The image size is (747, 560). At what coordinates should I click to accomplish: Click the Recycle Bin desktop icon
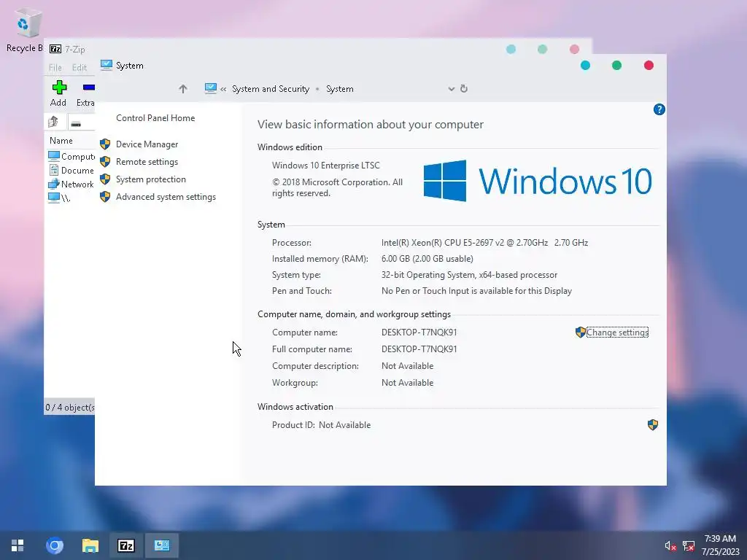pos(24,29)
